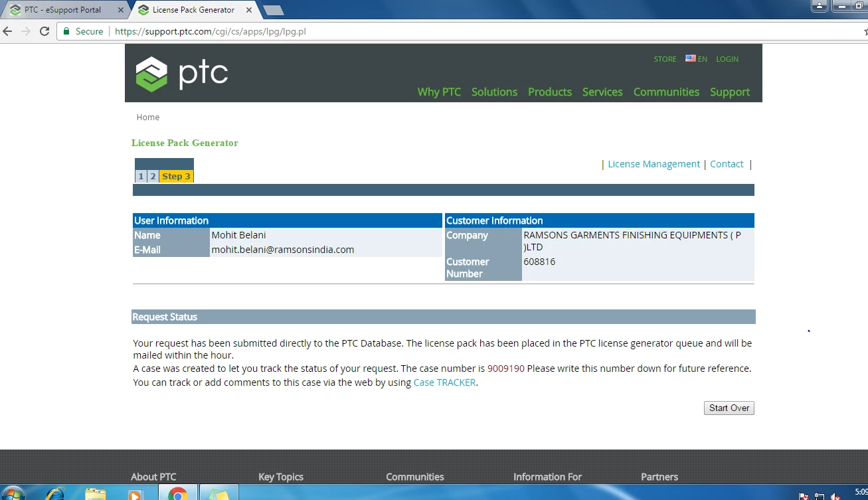Click the volume speaker tray icon
868x500 pixels.
click(835, 495)
